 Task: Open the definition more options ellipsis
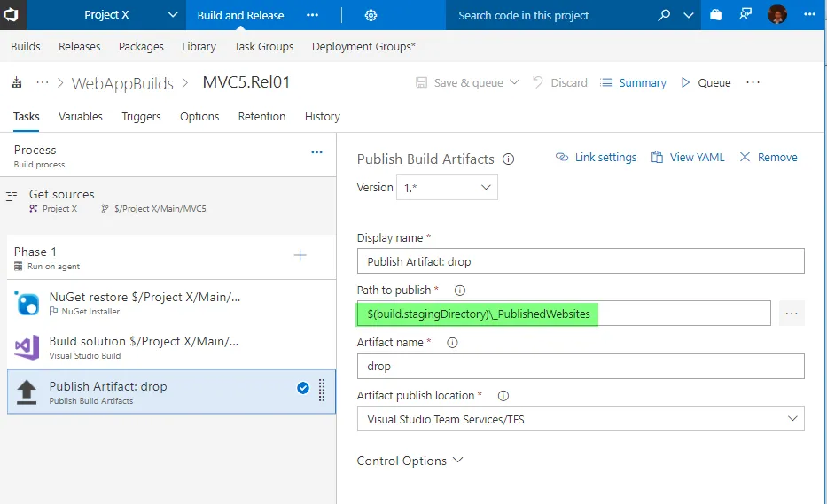(753, 82)
